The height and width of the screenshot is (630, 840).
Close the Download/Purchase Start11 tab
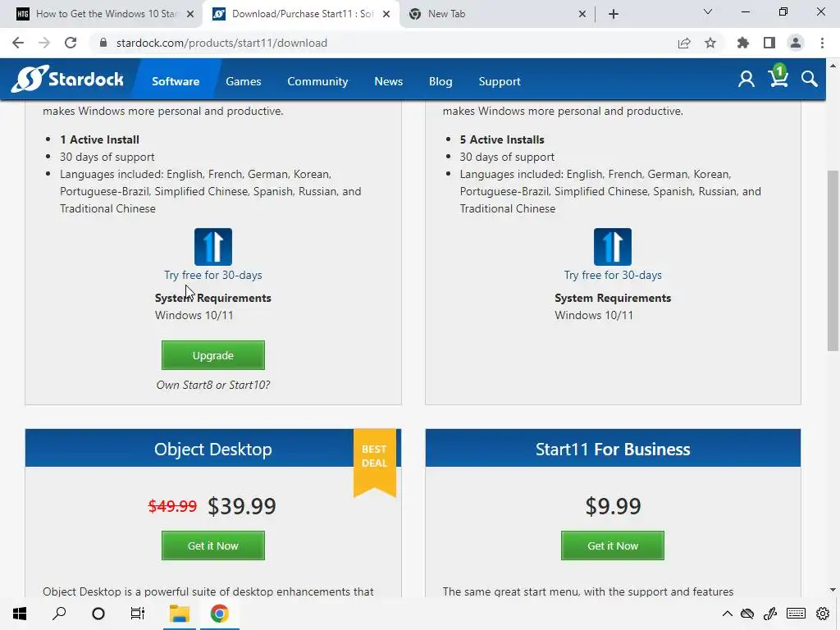coord(386,14)
